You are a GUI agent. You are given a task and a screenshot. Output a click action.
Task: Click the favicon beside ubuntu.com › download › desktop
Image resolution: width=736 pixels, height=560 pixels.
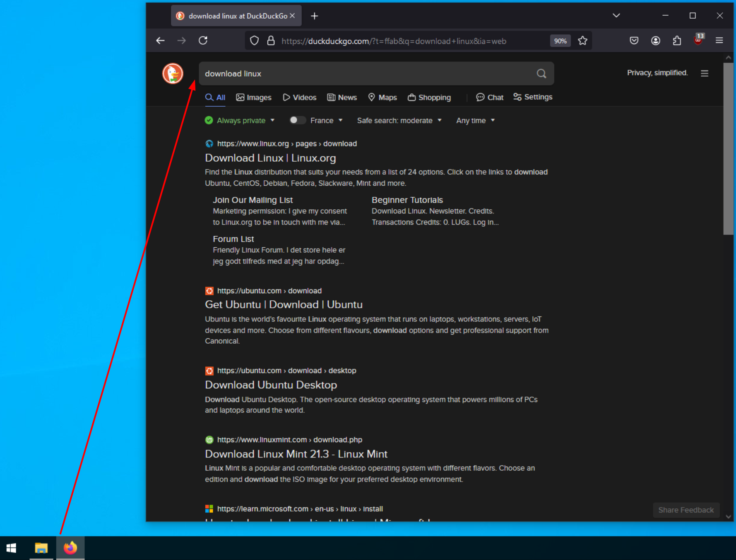[x=209, y=371]
